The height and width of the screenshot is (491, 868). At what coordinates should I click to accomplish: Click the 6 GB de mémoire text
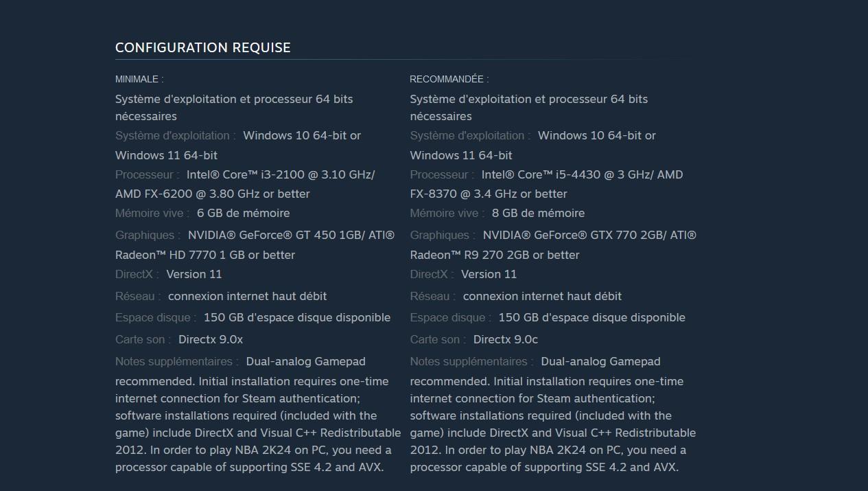click(x=243, y=213)
